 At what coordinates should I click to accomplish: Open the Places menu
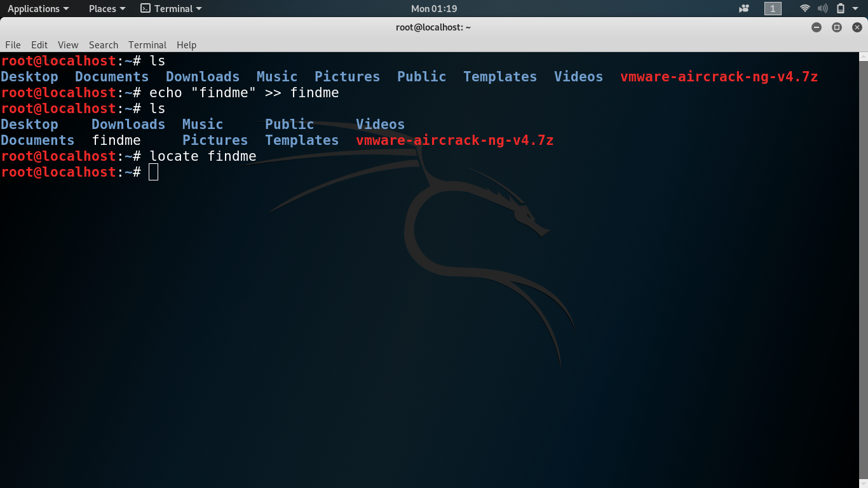[x=107, y=8]
